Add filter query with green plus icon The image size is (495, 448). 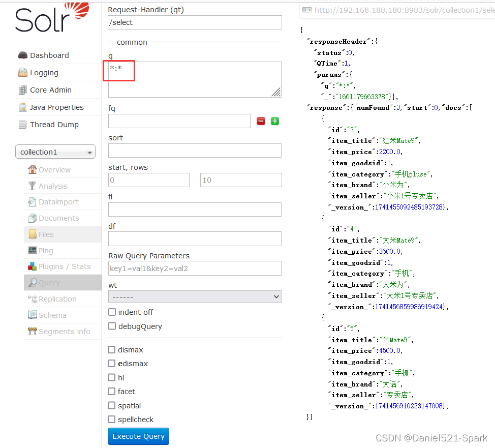(x=275, y=121)
